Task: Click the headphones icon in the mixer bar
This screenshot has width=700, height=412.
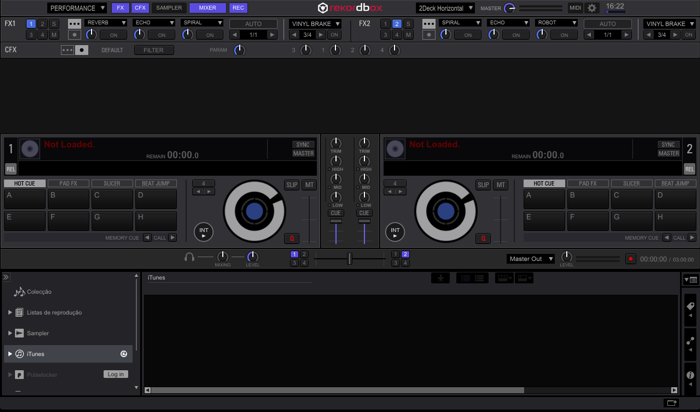Action: click(x=189, y=257)
